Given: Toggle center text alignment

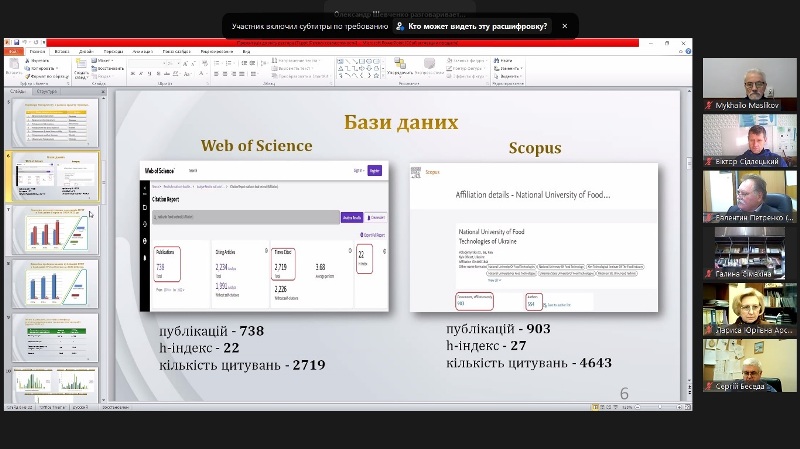Looking at the screenshot, I should pyautogui.click(x=224, y=74).
